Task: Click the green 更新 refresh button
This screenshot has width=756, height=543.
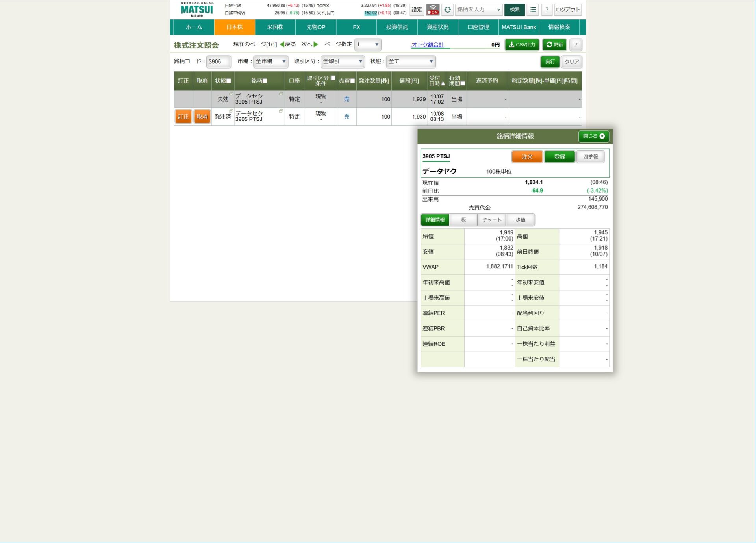Action: [x=554, y=44]
